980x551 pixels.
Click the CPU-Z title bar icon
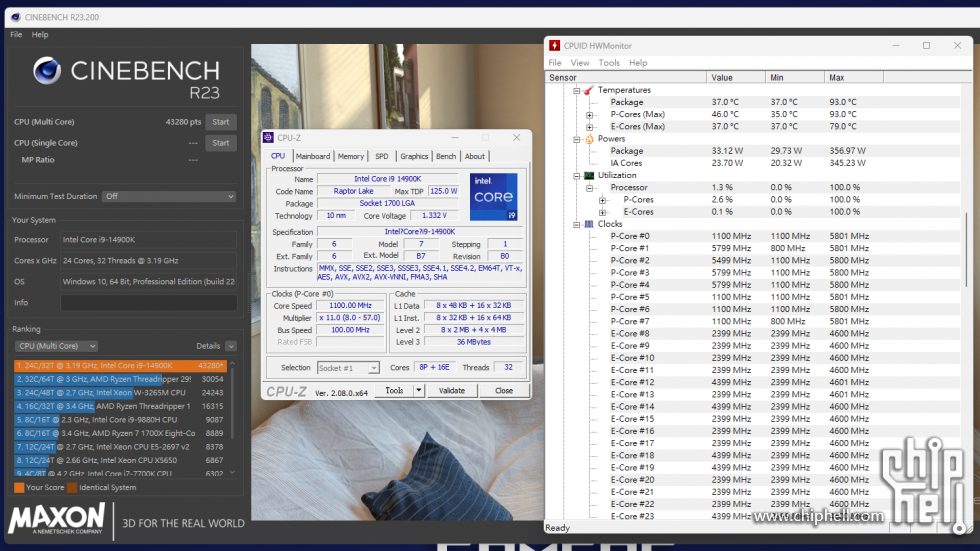click(x=269, y=137)
